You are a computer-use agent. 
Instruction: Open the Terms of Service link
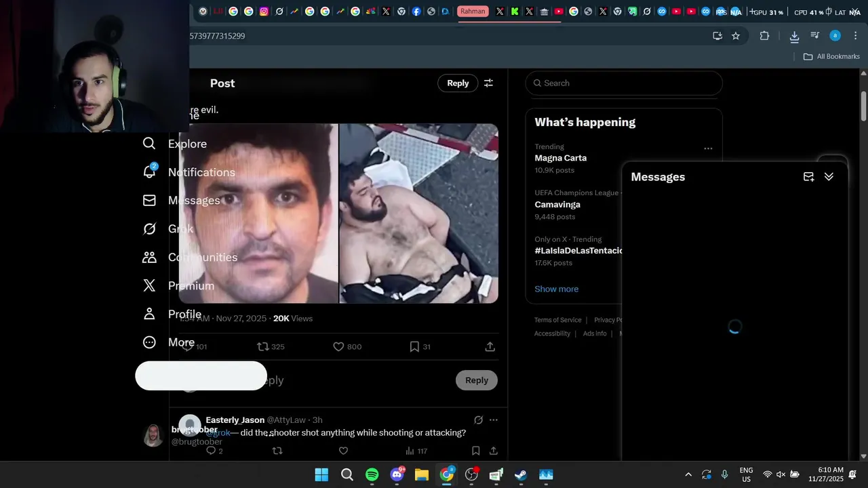click(557, 320)
